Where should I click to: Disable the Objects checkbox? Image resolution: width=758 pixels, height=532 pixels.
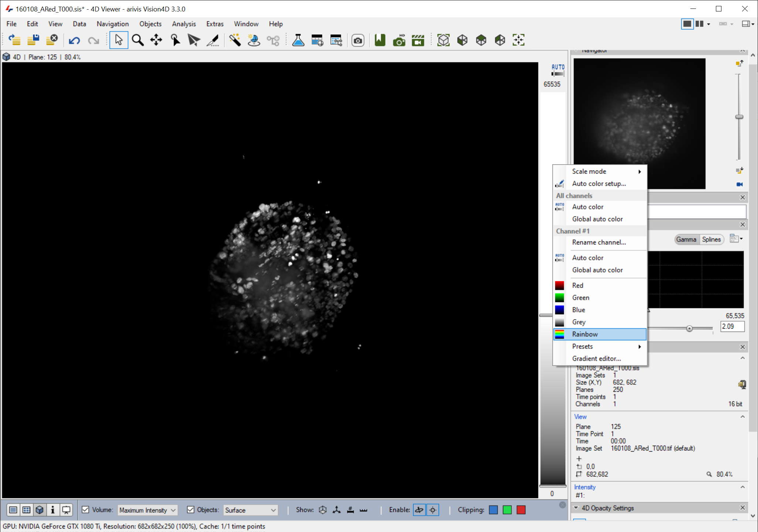pyautogui.click(x=191, y=510)
